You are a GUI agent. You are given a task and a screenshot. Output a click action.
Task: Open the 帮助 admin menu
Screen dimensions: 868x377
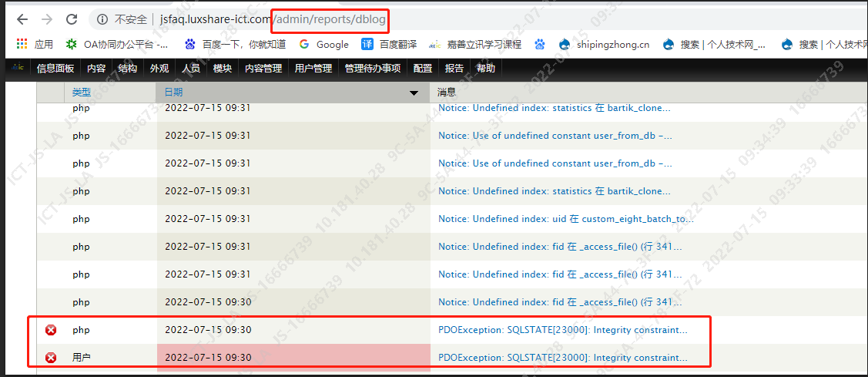[x=486, y=69]
